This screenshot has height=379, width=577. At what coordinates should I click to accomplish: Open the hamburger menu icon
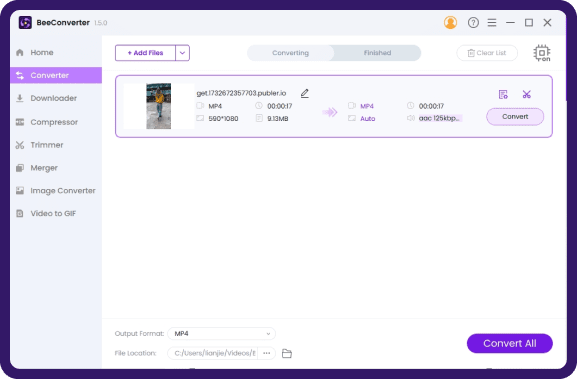pos(492,23)
